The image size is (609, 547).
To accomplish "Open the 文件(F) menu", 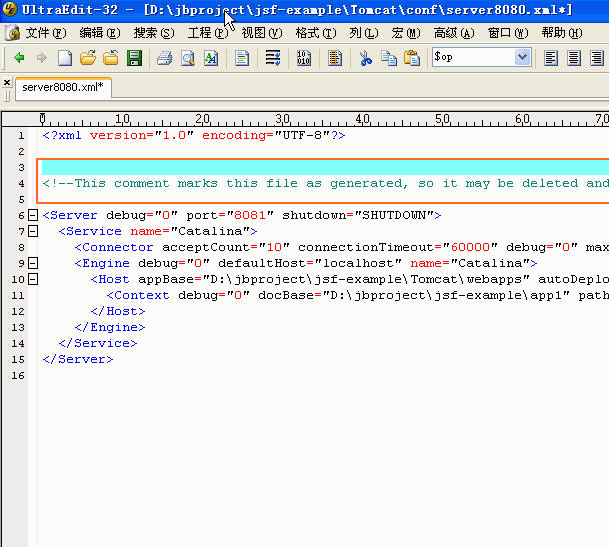I will (46, 33).
